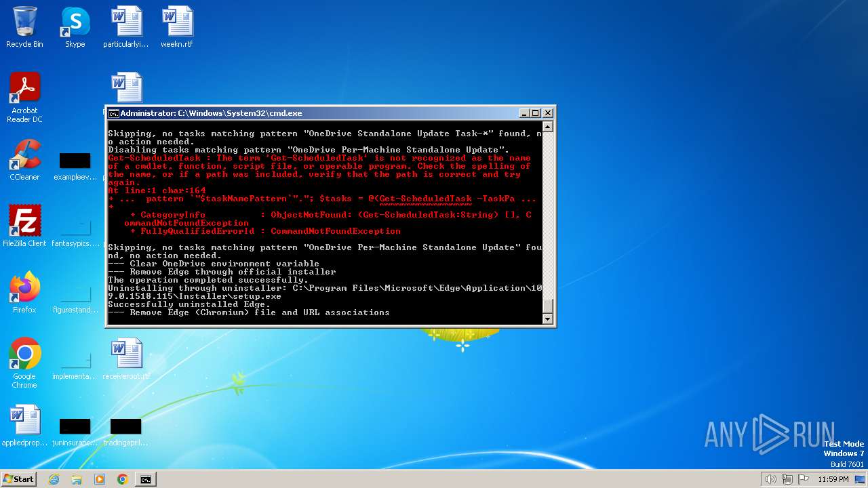Image resolution: width=868 pixels, height=488 pixels.
Task: Click the 11:59 PM clock
Action: (x=833, y=479)
